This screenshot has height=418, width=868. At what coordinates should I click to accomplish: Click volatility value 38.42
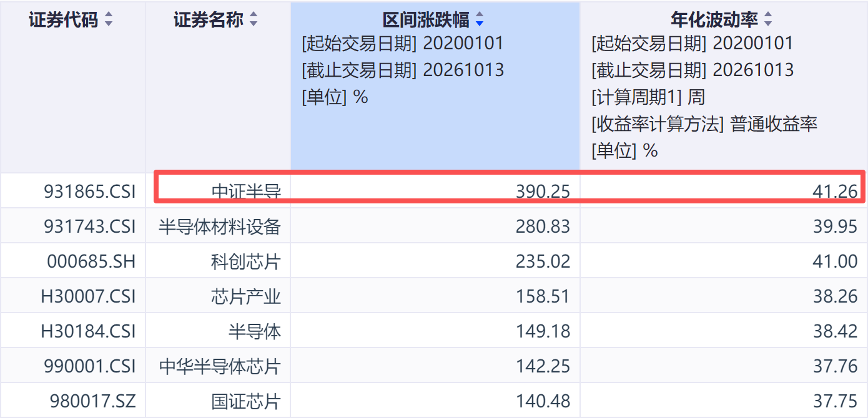[836, 331]
